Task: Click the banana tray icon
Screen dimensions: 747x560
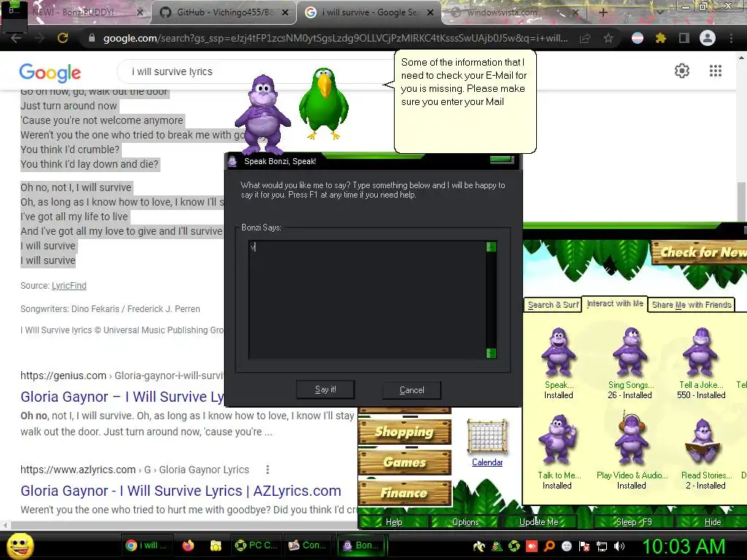Action: 479,546
